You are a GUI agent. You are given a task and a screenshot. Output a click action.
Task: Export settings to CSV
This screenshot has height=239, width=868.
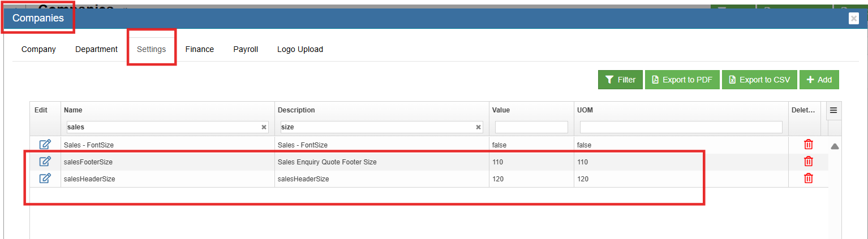point(759,80)
